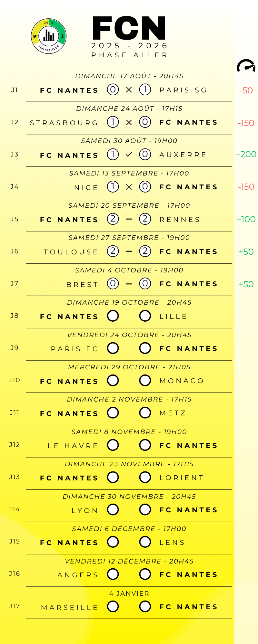Click the +200 rating value
Screen dimensions: 258x644
[246, 154]
